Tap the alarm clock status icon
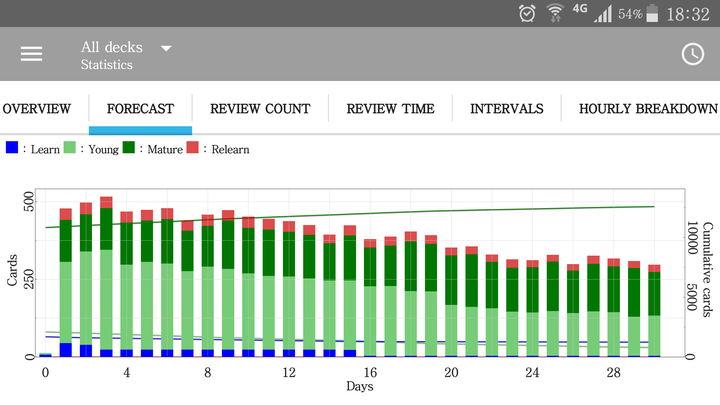 pyautogui.click(x=527, y=13)
